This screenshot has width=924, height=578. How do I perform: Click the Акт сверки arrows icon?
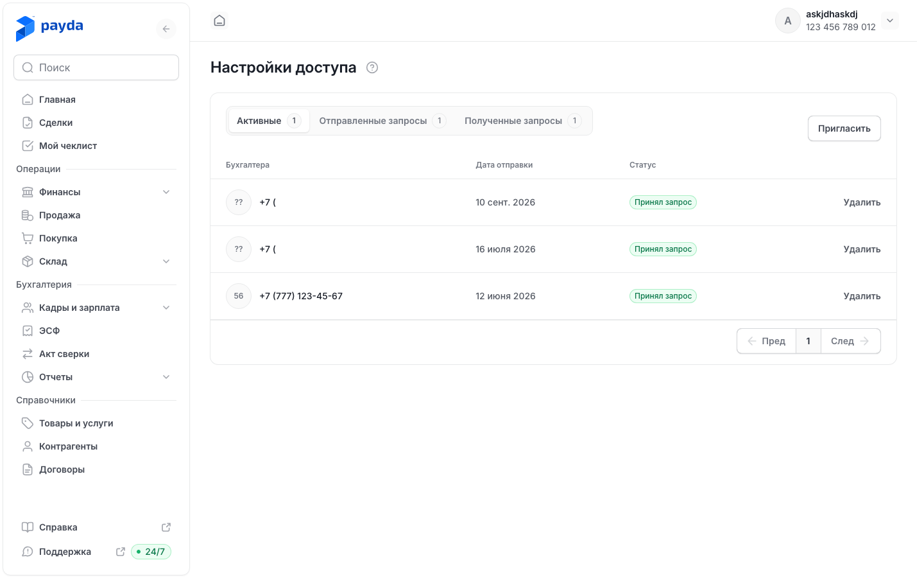pos(28,354)
